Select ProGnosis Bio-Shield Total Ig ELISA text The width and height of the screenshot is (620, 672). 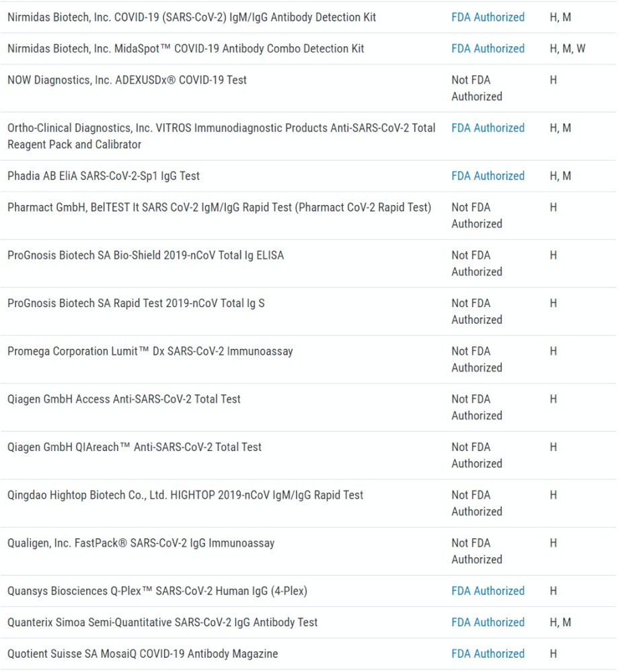145,255
